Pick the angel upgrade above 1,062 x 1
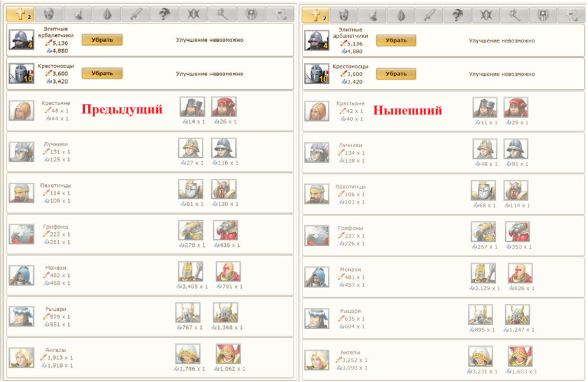The height and width of the screenshot is (382, 588). (228, 354)
